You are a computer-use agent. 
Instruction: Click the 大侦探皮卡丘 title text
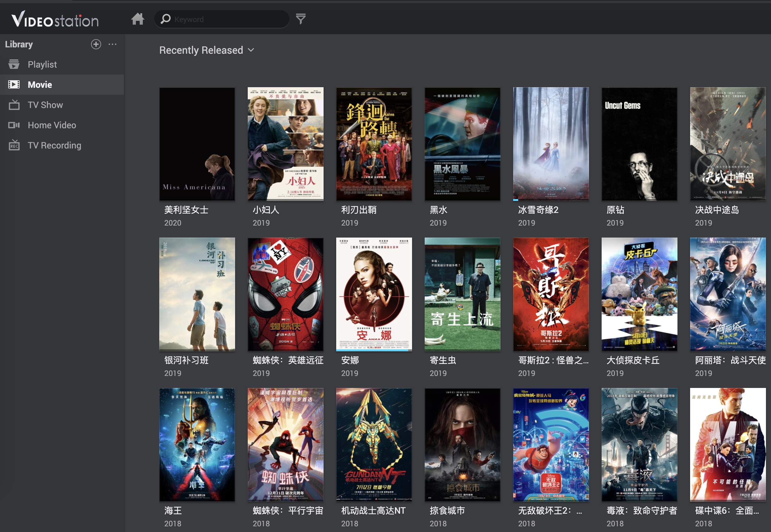pyautogui.click(x=633, y=360)
